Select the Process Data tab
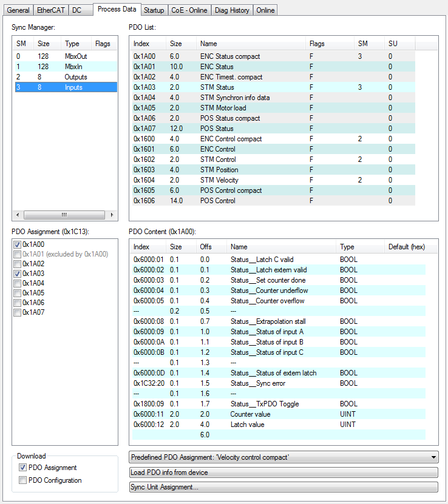The image size is (448, 504). click(x=117, y=9)
